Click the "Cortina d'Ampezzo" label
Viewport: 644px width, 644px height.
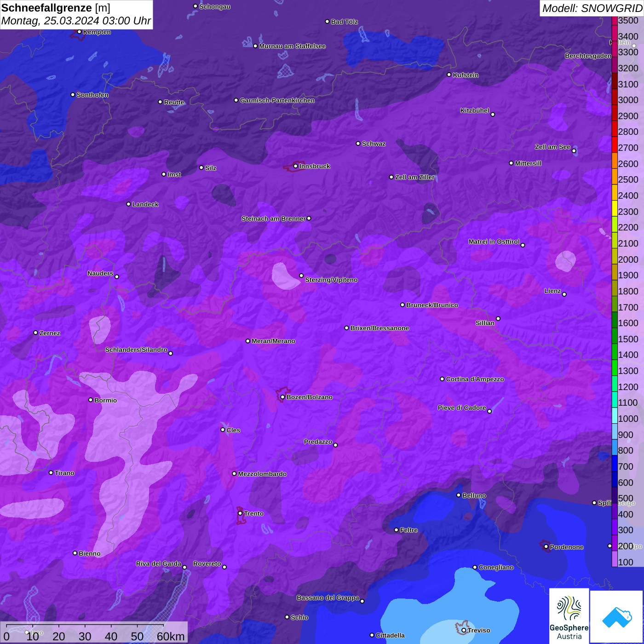(475, 379)
